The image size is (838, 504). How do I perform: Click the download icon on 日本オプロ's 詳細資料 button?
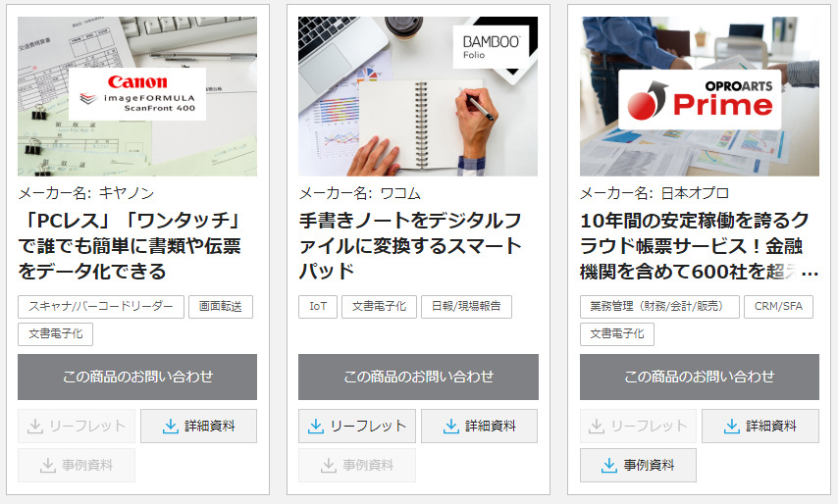pyautogui.click(x=732, y=427)
